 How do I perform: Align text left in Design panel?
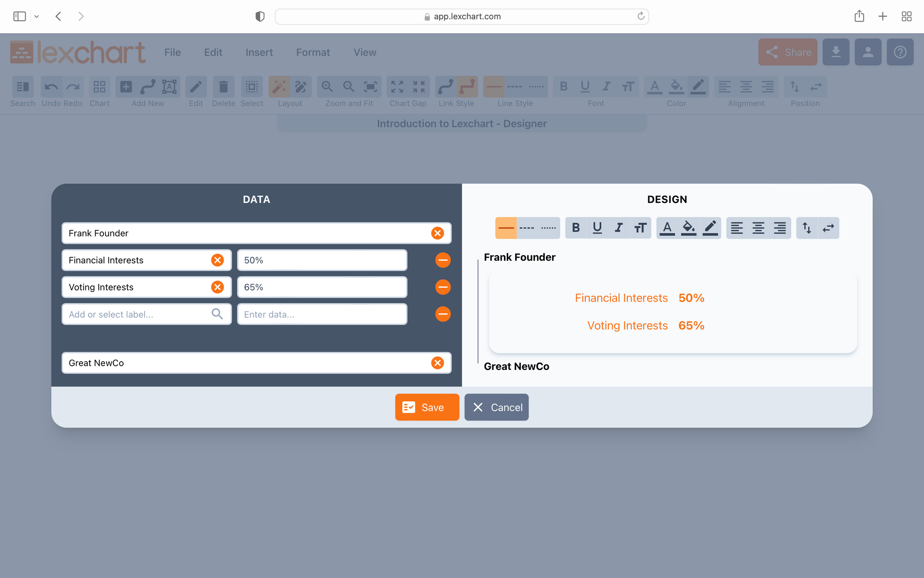(x=737, y=228)
